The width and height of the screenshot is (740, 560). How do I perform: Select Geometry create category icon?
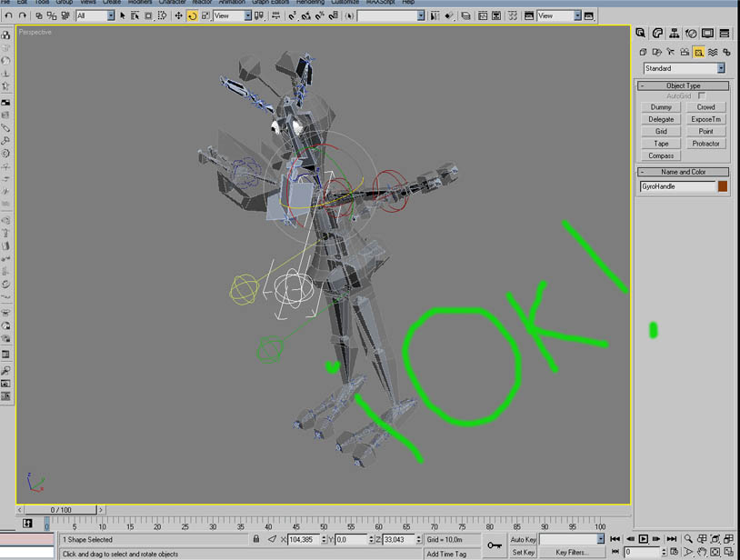point(643,52)
